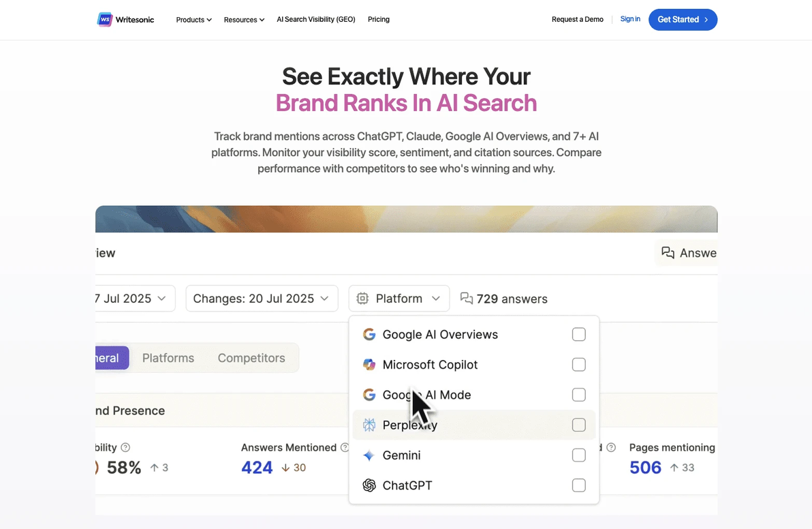
Task: Collapse the Platform dropdown
Action: coord(399,299)
